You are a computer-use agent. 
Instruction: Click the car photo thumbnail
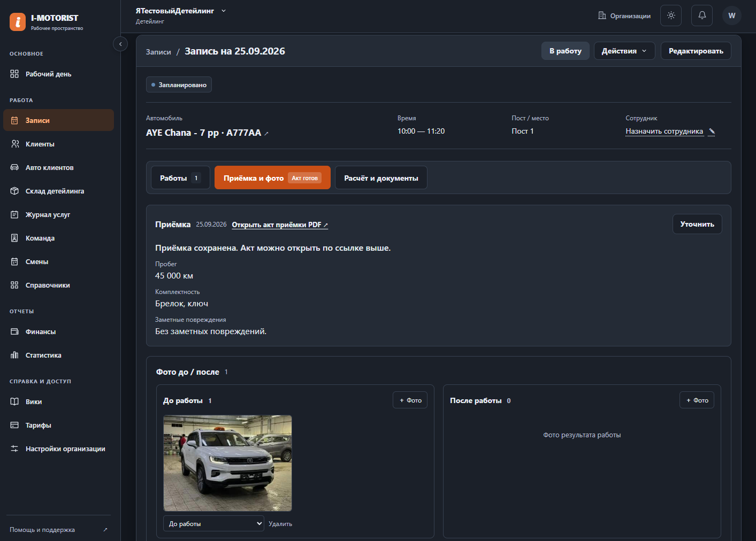click(228, 463)
